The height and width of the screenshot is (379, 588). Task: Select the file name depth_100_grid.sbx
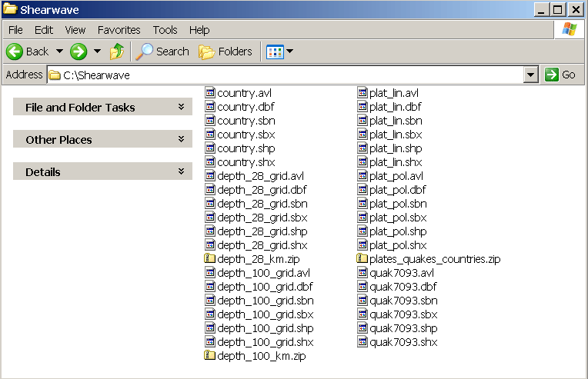tap(266, 314)
